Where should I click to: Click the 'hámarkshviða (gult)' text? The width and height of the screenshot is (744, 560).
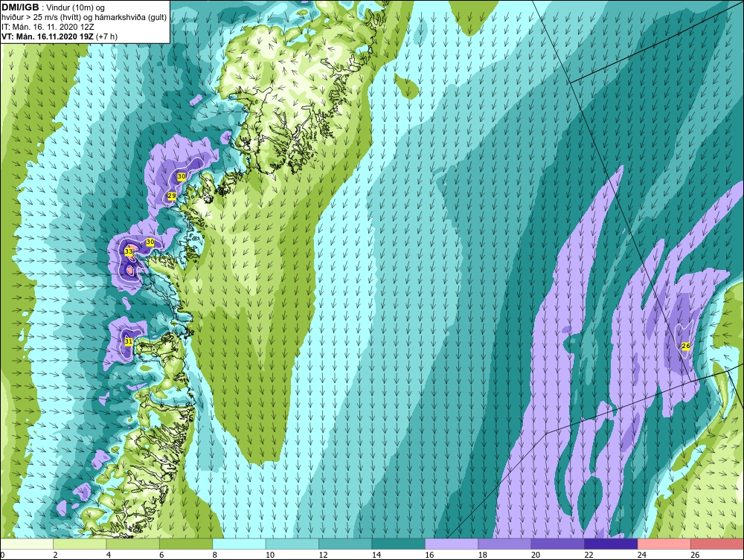[x=132, y=17]
